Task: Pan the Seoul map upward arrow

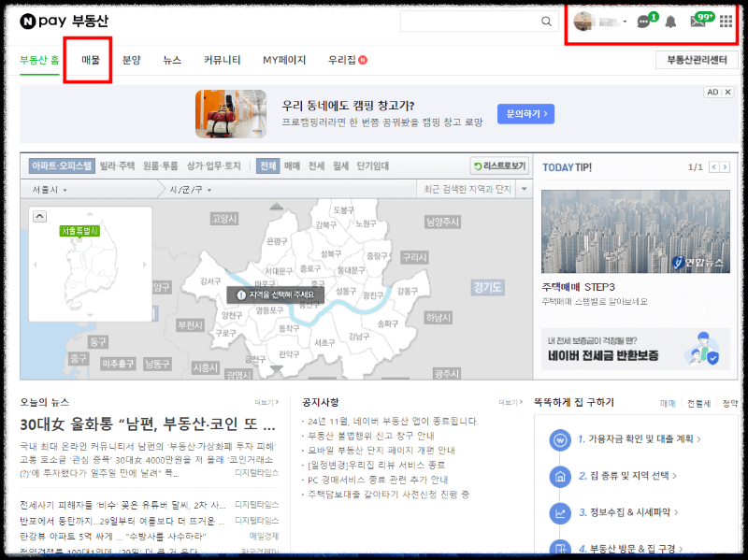Action: pos(276,207)
